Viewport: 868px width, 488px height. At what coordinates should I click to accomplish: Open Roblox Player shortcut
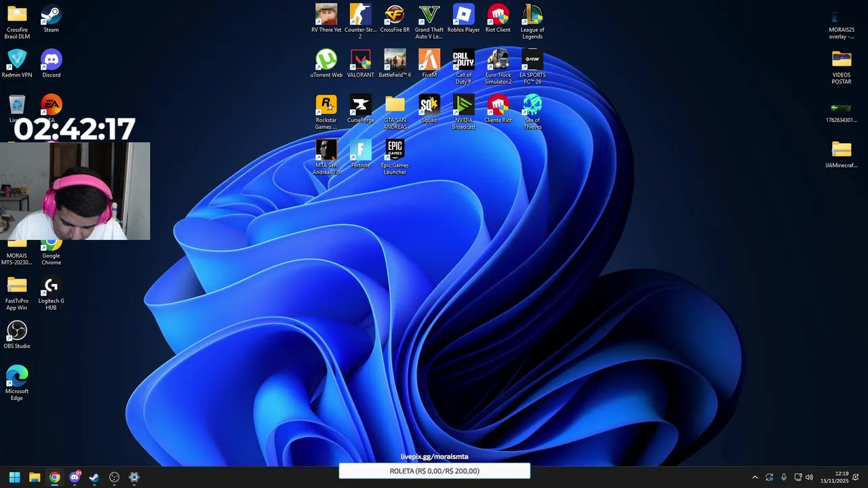tap(464, 18)
